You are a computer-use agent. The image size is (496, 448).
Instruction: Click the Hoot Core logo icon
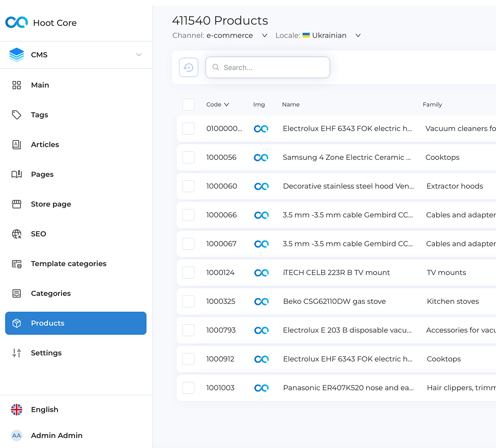click(17, 22)
